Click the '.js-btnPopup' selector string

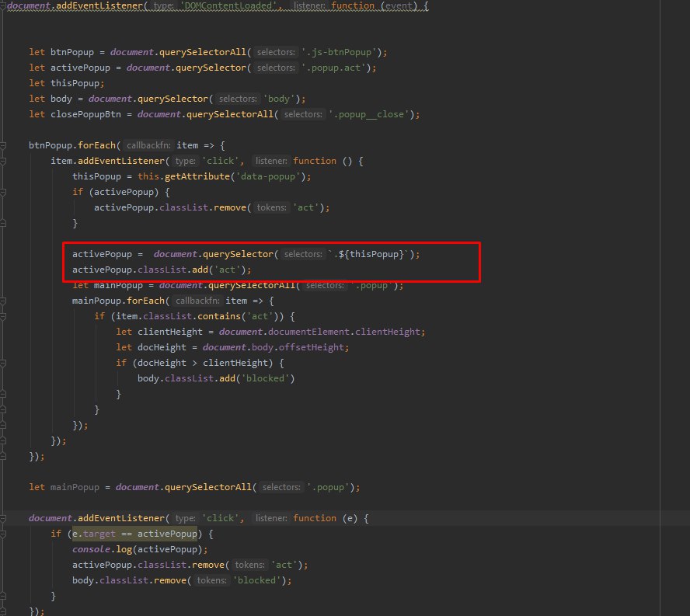(339, 52)
